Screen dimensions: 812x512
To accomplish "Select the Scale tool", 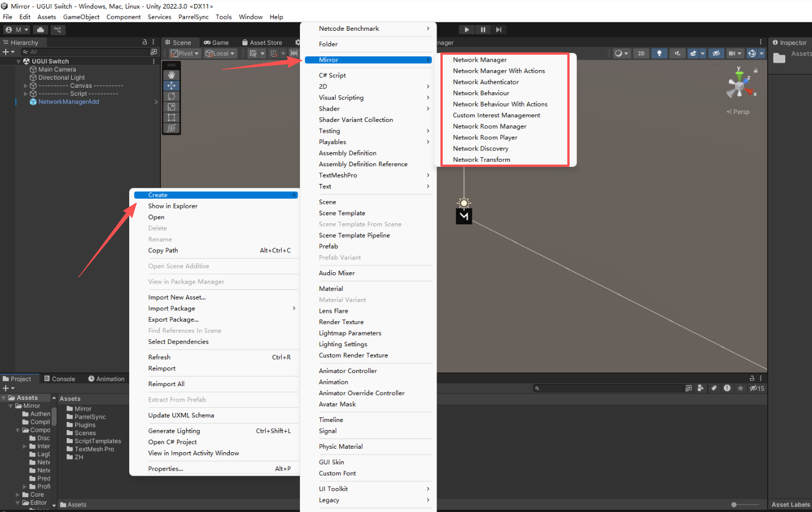I will pyautogui.click(x=171, y=107).
